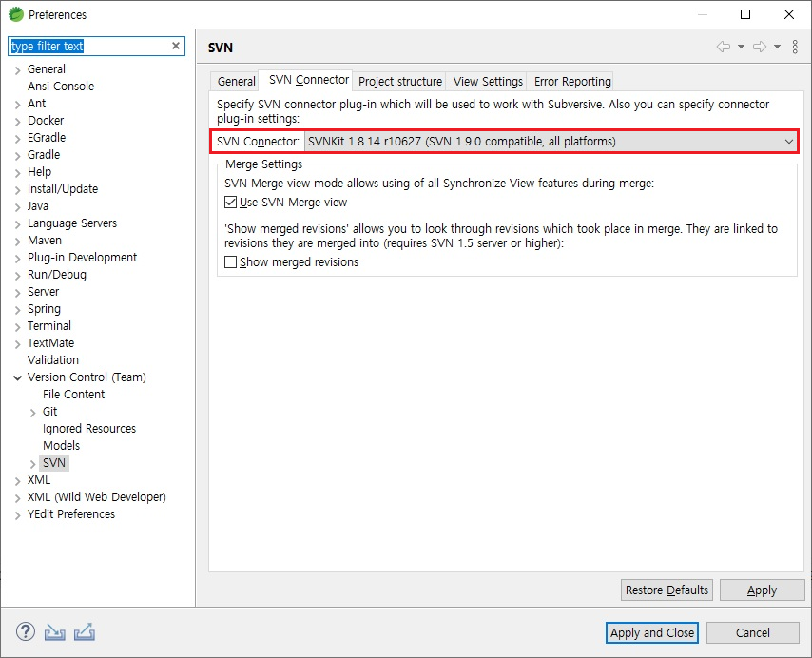Image resolution: width=812 pixels, height=658 pixels.
Task: Expand the SVN sub-node arrow
Action: [x=32, y=464]
